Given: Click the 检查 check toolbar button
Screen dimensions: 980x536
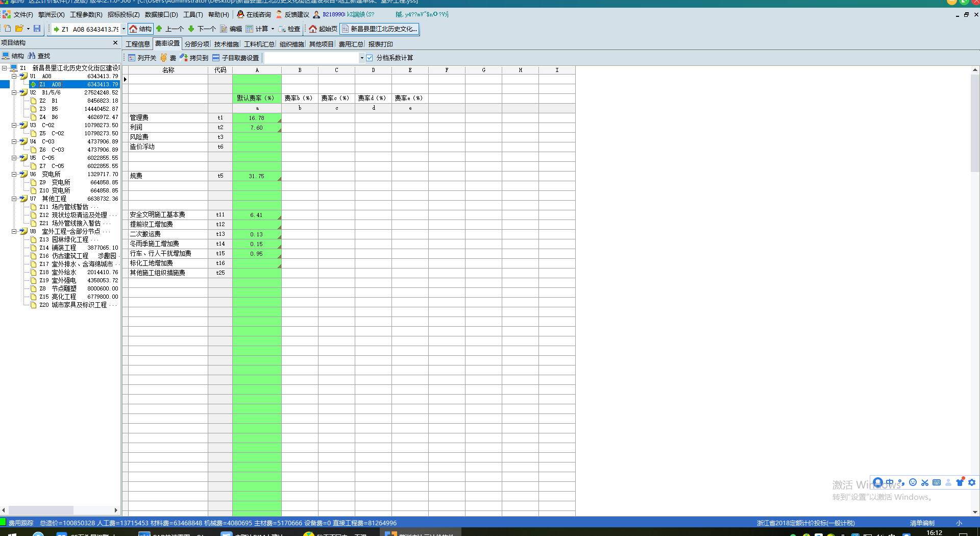Looking at the screenshot, I should point(289,29).
